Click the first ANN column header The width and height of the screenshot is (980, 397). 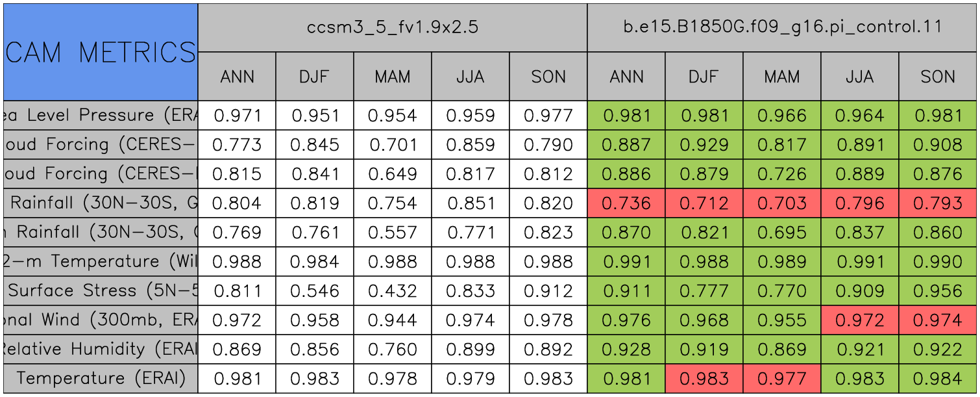pyautogui.click(x=237, y=77)
